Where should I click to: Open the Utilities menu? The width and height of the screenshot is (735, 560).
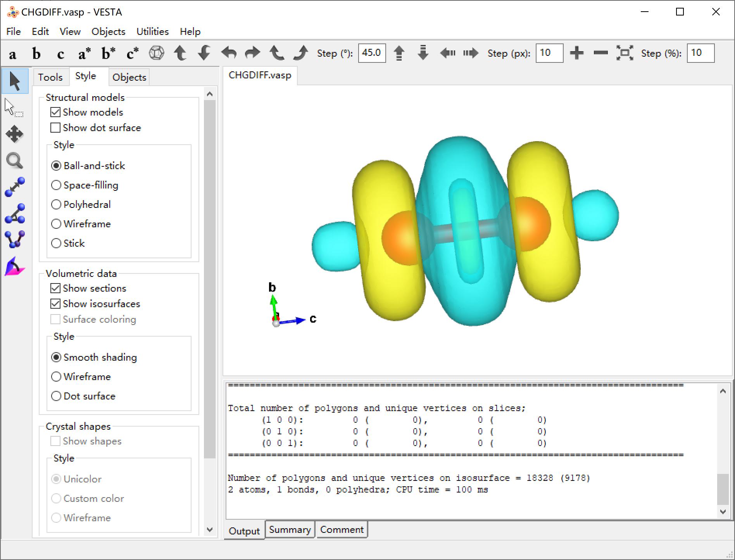[x=152, y=31]
